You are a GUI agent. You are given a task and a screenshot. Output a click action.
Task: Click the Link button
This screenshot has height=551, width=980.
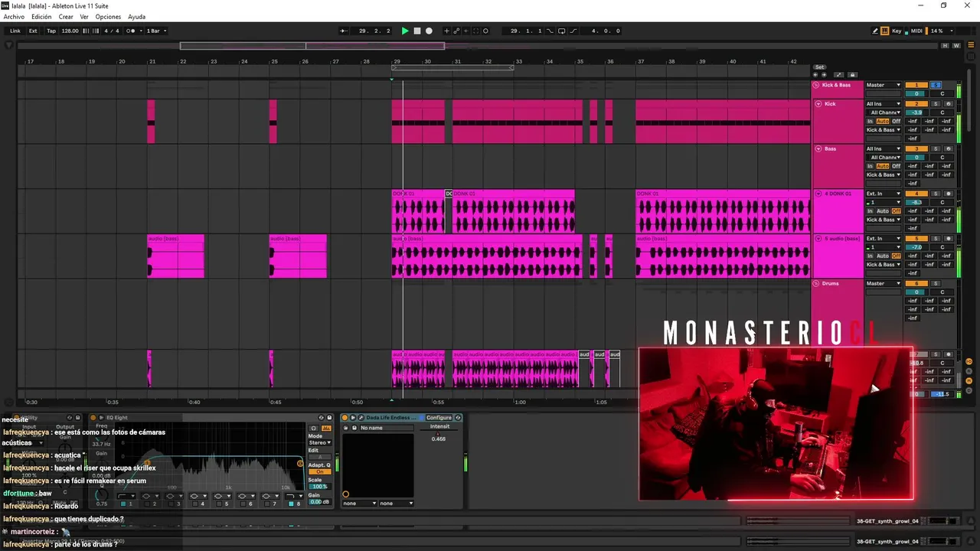point(15,31)
